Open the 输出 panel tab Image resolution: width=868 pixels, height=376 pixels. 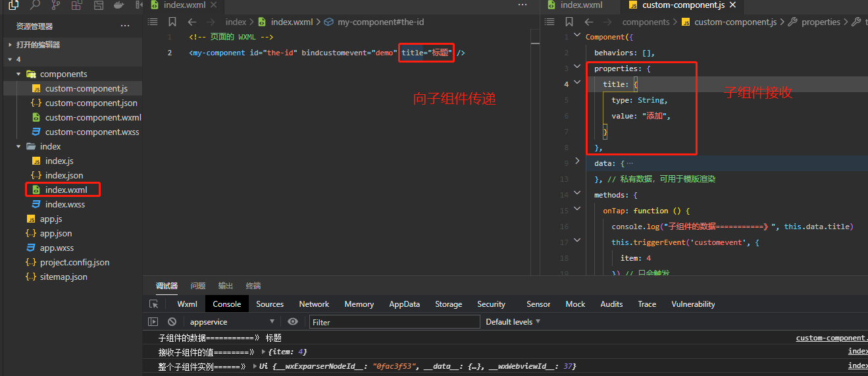pos(226,286)
